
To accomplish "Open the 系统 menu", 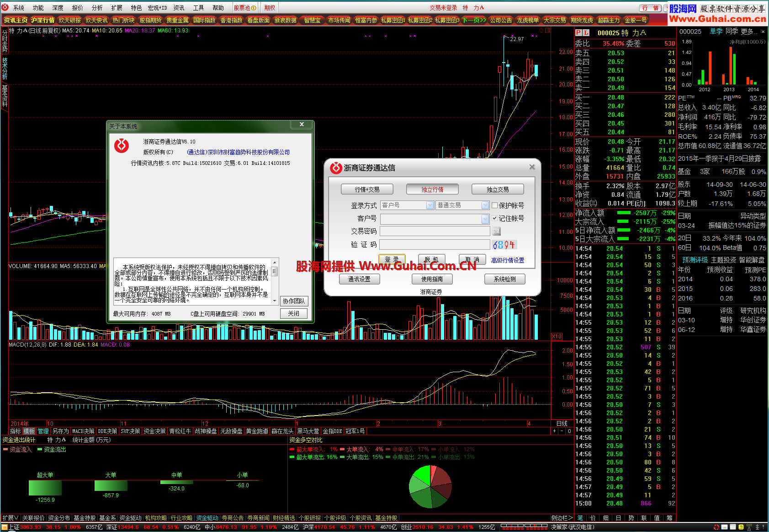I will coord(19,8).
